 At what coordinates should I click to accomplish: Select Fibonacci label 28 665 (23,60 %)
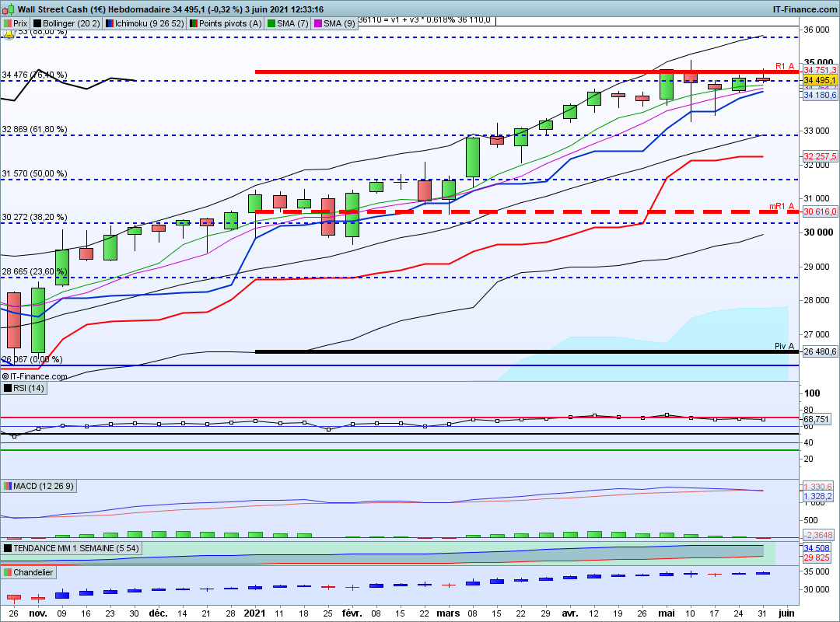click(34, 271)
